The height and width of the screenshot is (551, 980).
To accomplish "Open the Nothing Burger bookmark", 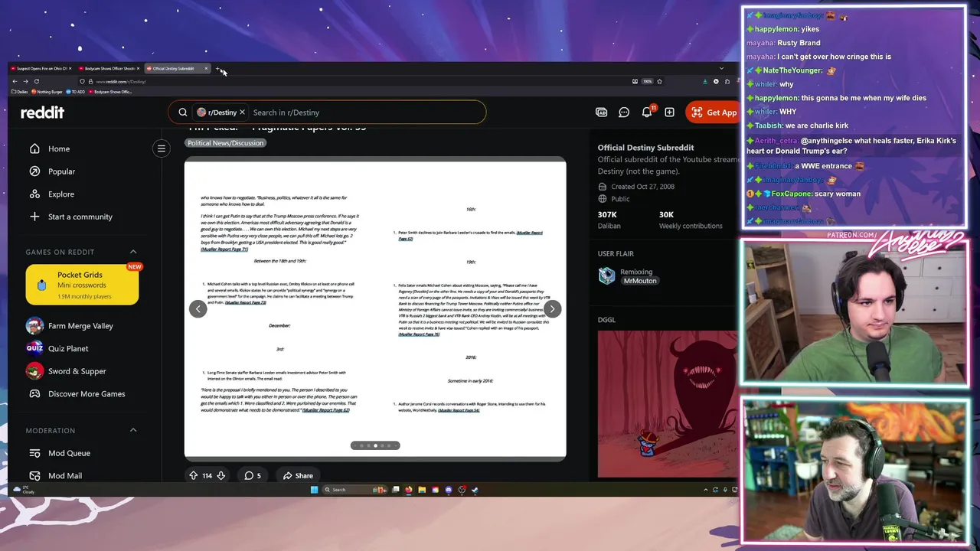I will pyautogui.click(x=47, y=92).
